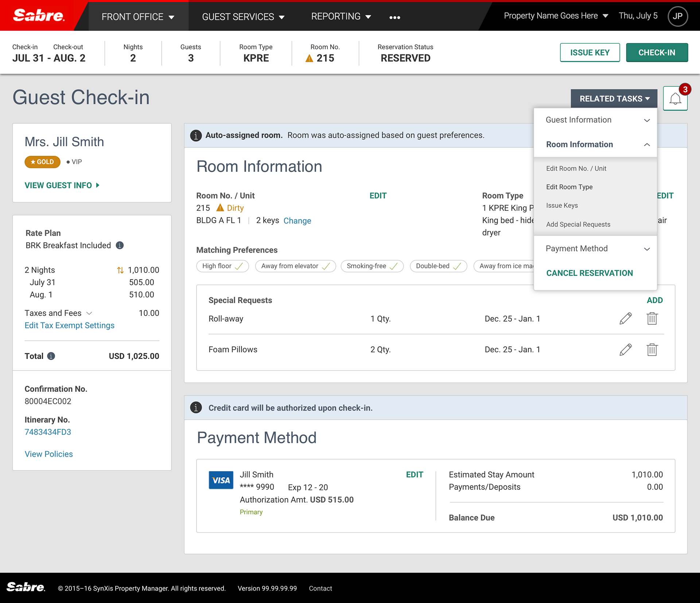Viewport: 700px width, 603px height.
Task: Open Edit Tax Exempt Settings link
Action: [69, 325]
